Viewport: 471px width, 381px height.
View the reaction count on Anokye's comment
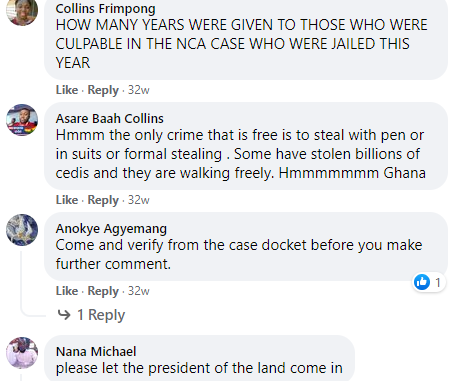[x=438, y=283]
